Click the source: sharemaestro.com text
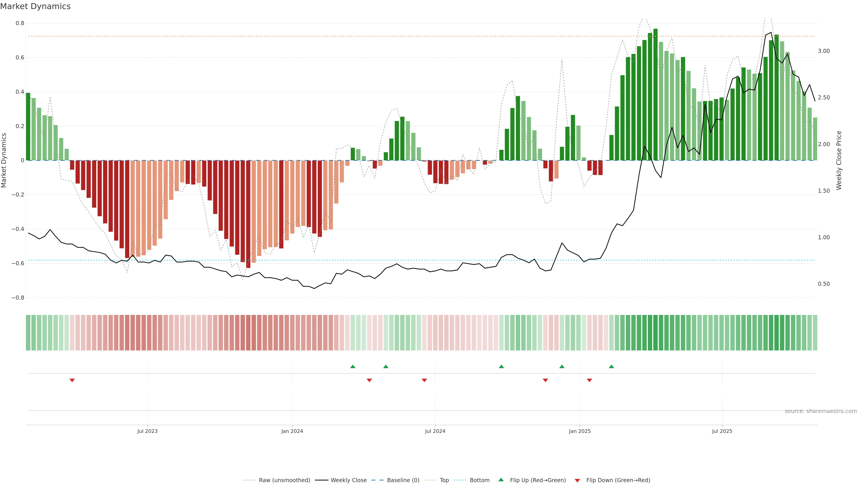 [821, 411]
